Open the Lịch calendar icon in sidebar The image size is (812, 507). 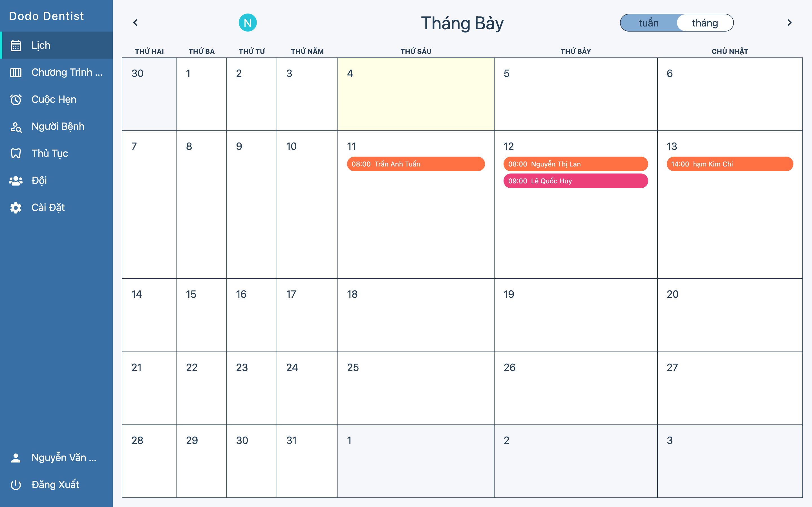coord(16,45)
